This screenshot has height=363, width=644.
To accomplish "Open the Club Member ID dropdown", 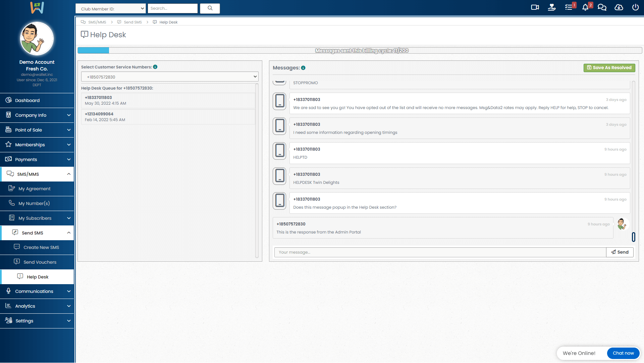I will click(111, 9).
